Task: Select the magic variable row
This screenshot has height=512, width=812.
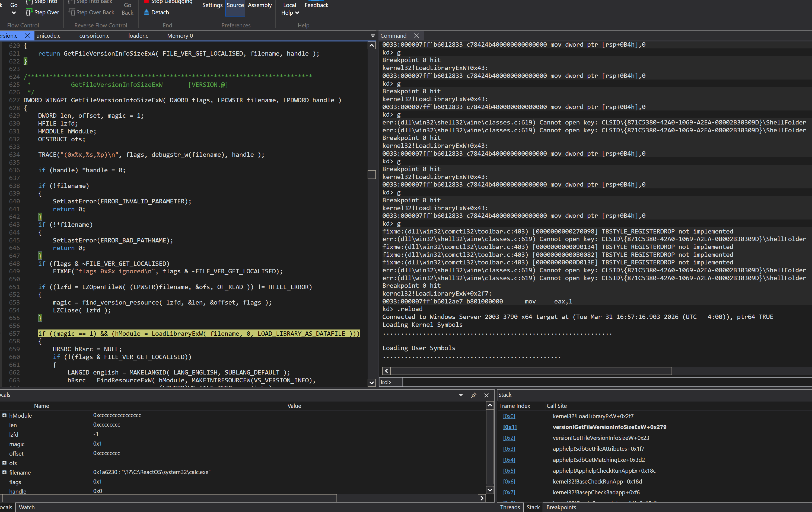Action: point(243,444)
